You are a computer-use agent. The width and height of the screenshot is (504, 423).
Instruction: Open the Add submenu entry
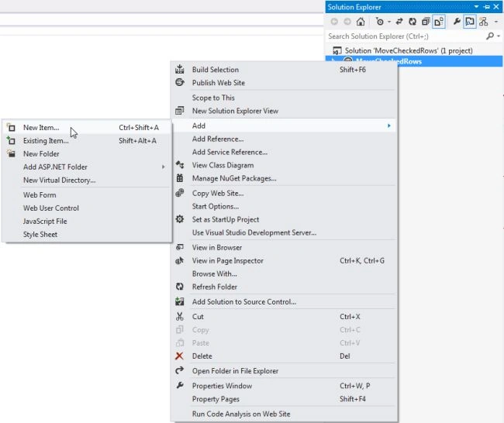click(x=284, y=126)
